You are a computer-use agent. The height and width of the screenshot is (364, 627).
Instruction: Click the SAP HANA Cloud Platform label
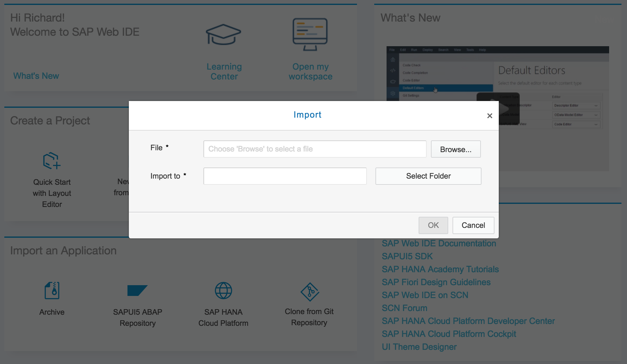click(223, 317)
